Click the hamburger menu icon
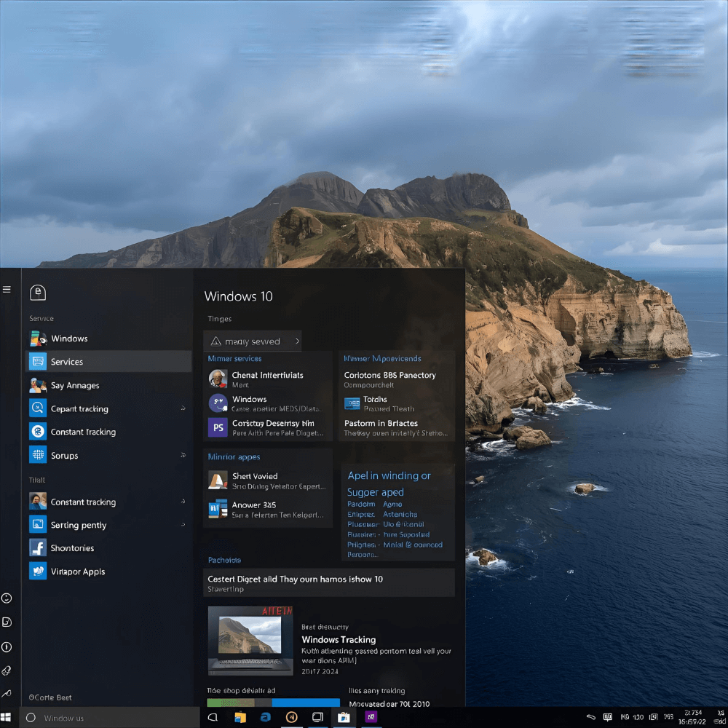Image resolution: width=728 pixels, height=728 pixels. point(7,290)
